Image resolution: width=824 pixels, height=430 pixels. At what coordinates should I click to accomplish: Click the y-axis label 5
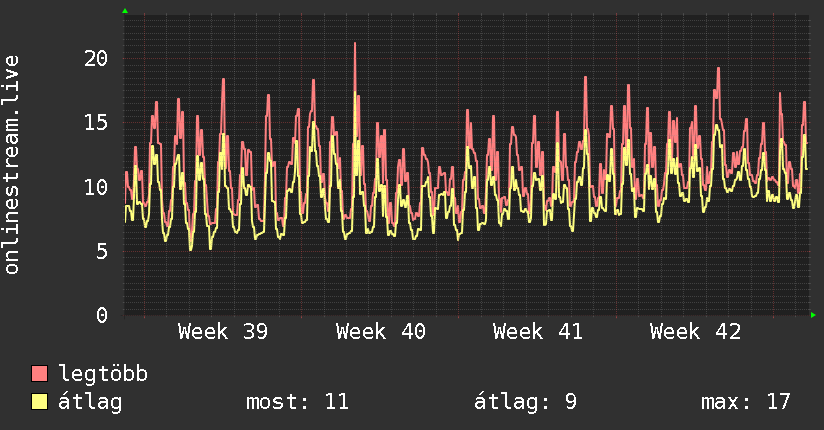[x=102, y=251]
